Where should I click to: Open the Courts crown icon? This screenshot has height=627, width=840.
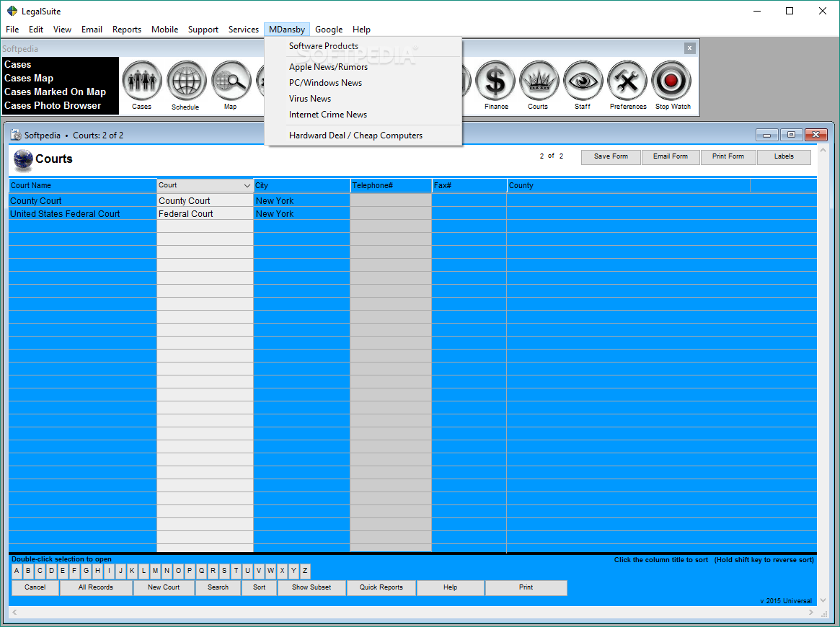[x=539, y=81]
